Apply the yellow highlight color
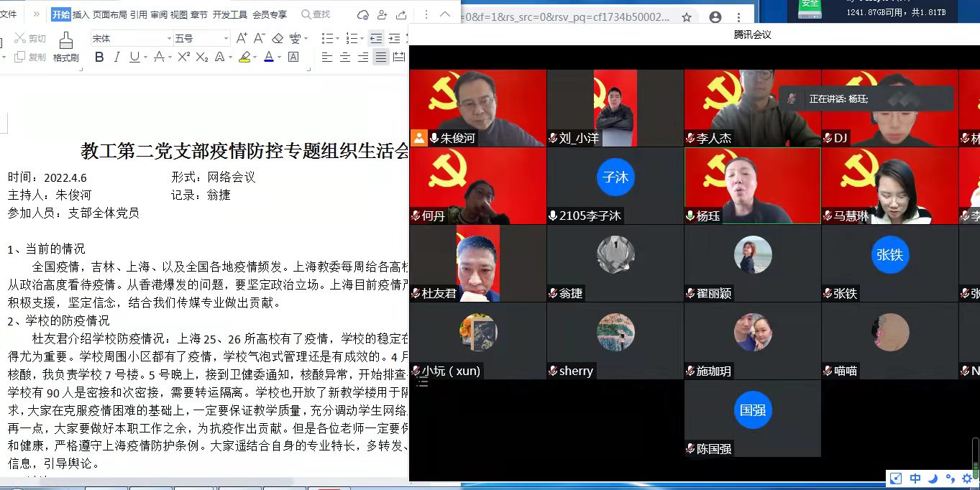Viewport: 980px width, 490px height. 244,57
